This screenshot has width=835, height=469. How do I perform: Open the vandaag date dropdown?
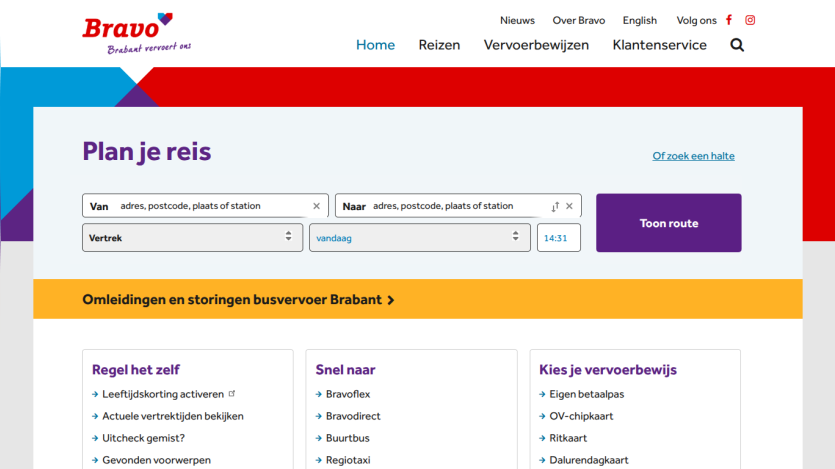click(x=420, y=237)
